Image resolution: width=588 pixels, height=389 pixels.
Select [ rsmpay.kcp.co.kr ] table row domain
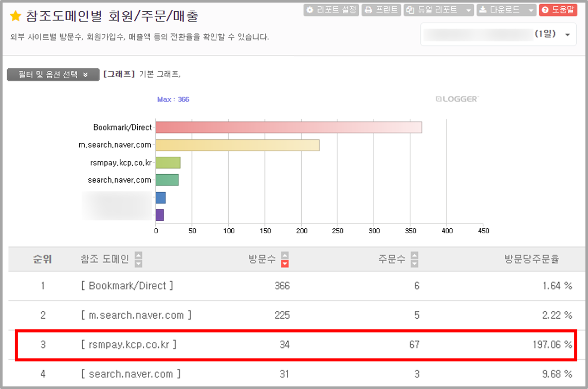[x=128, y=344]
